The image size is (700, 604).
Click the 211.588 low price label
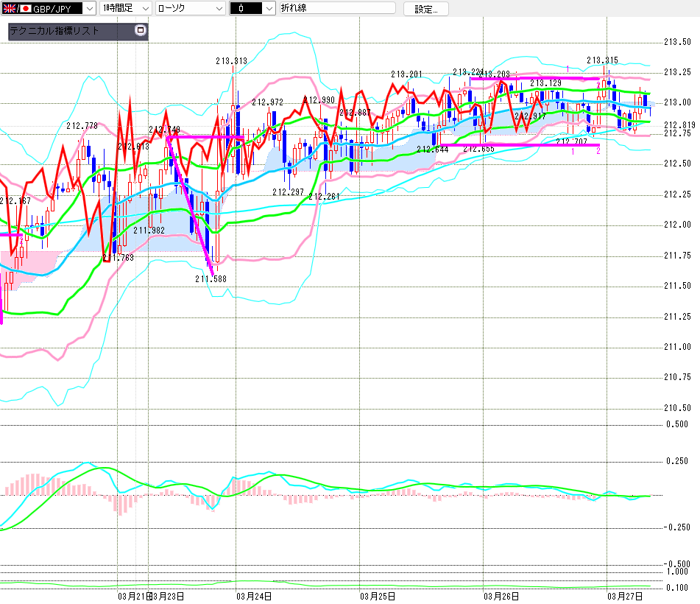[211, 279]
